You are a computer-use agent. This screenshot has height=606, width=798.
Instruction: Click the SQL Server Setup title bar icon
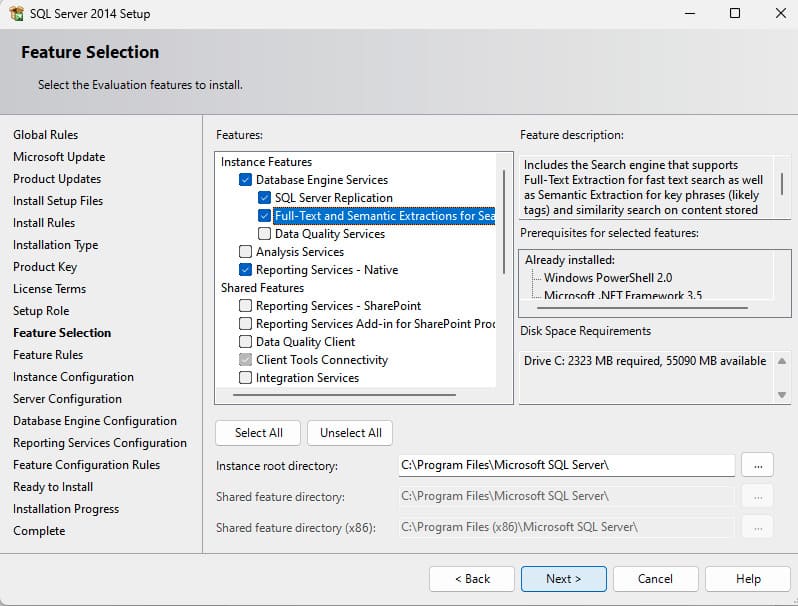(x=17, y=14)
